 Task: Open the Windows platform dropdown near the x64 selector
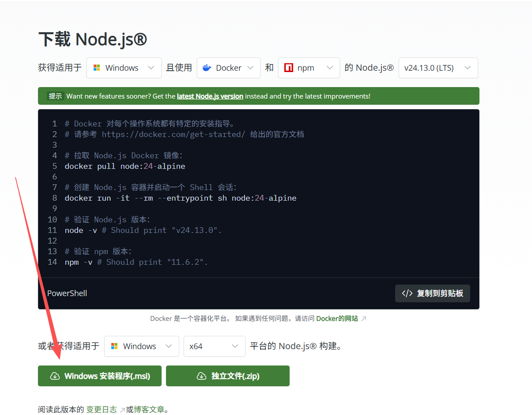coord(142,346)
